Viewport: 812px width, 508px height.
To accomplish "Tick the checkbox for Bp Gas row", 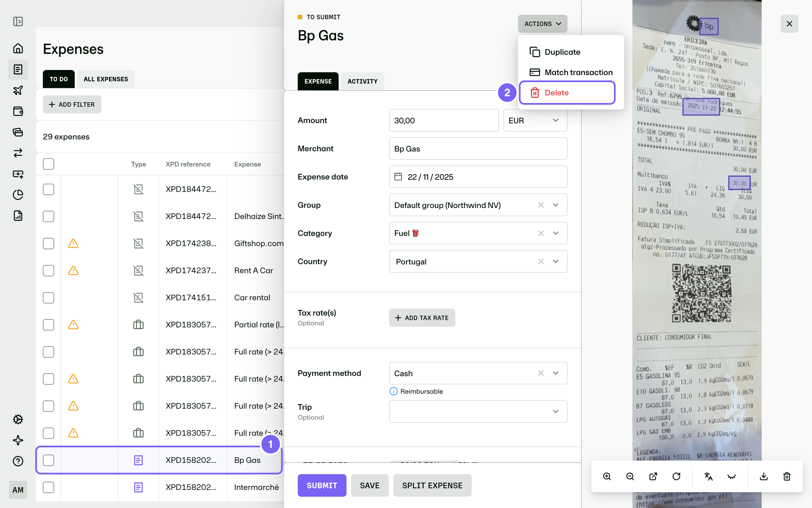I will click(48, 460).
